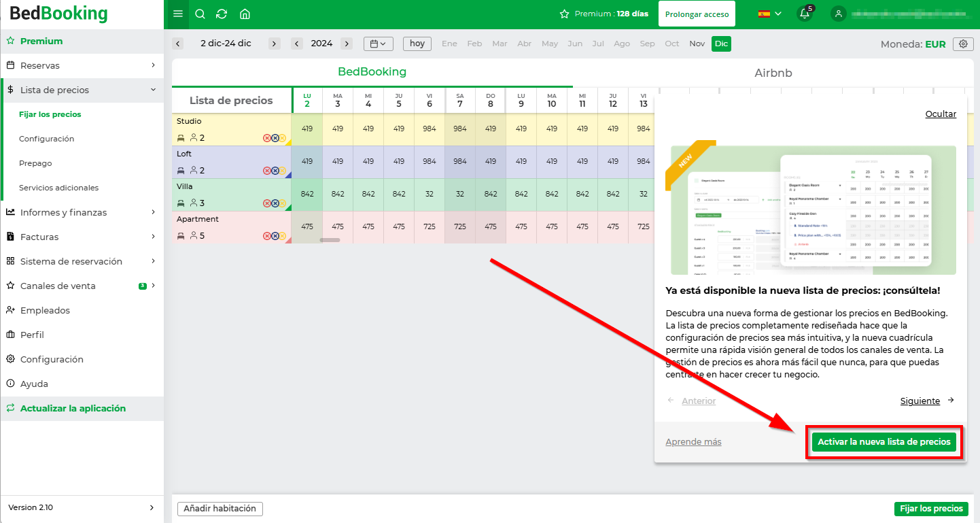This screenshot has height=523, width=980.
Task: Click the EUR currency link
Action: pyautogui.click(x=935, y=44)
